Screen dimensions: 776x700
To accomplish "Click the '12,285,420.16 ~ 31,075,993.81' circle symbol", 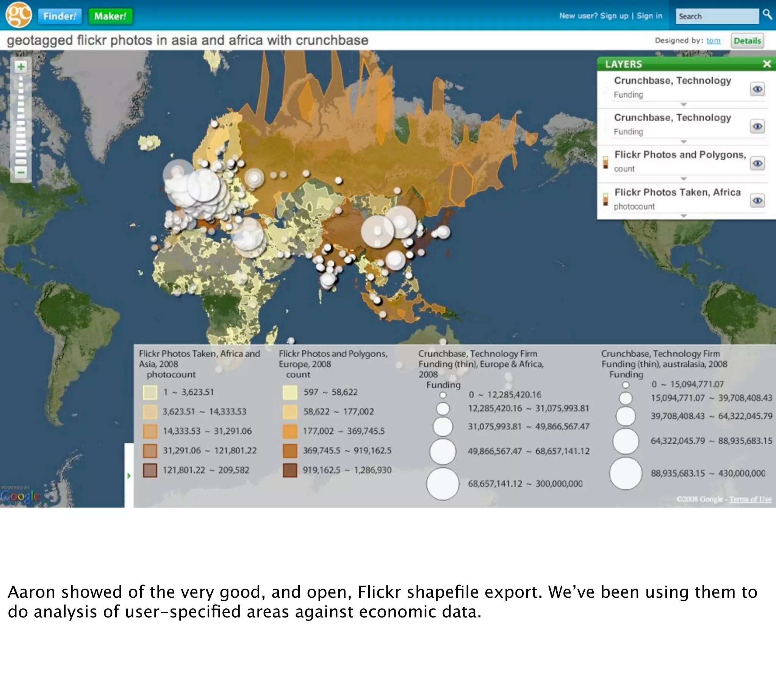I will click(x=443, y=408).
